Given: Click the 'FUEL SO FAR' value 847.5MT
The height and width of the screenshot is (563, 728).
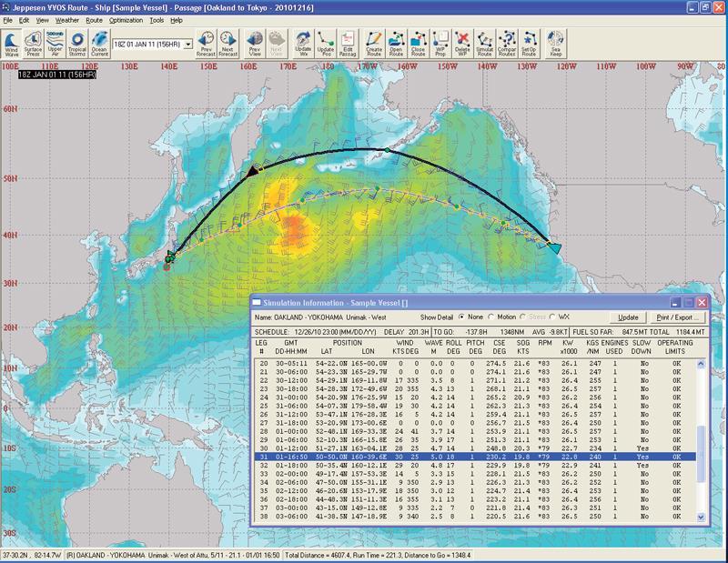Looking at the screenshot, I should (637, 332).
